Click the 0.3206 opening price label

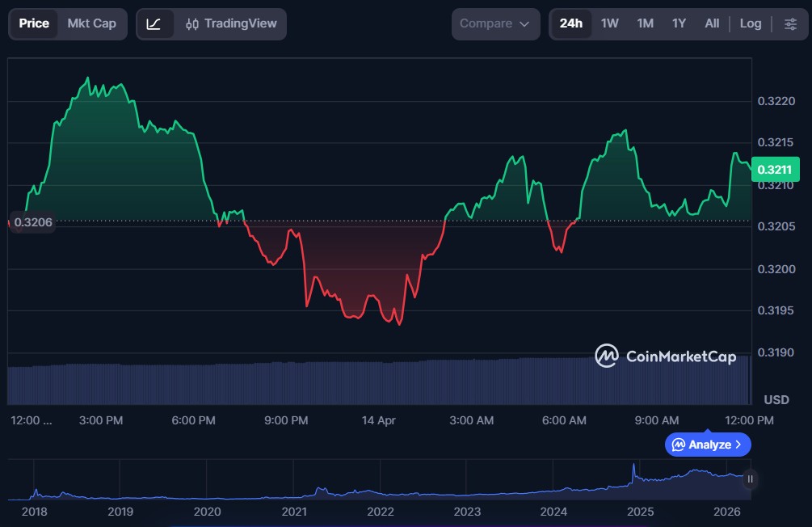(33, 222)
